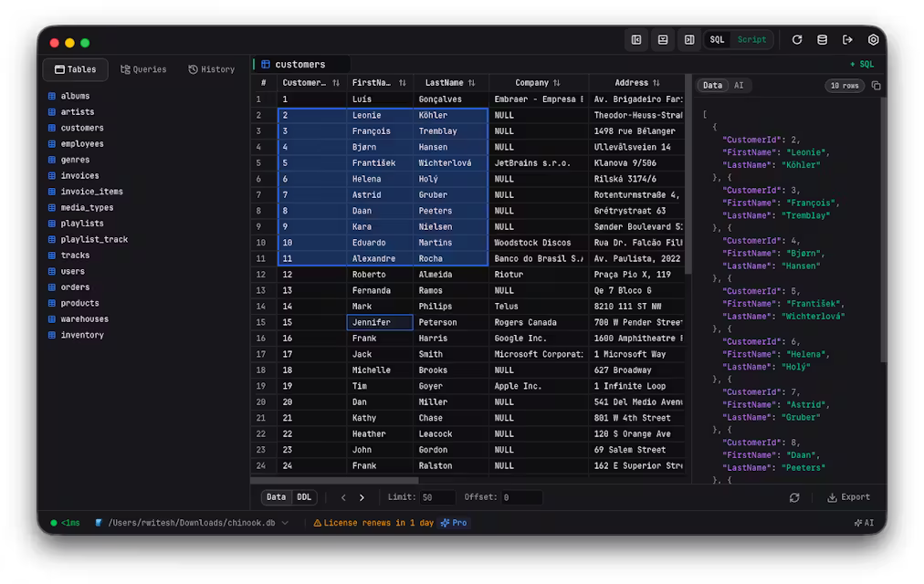Select the customers table tab
Viewport: 924px width, 584px height.
click(x=300, y=64)
